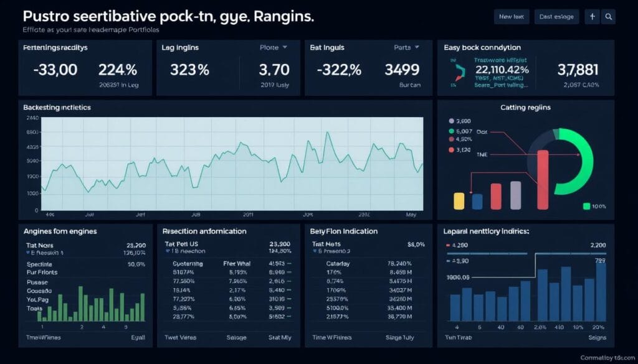The height and width of the screenshot is (364, 638).
Task: Toggle the green 5,007 legend dot
Action: click(452, 131)
